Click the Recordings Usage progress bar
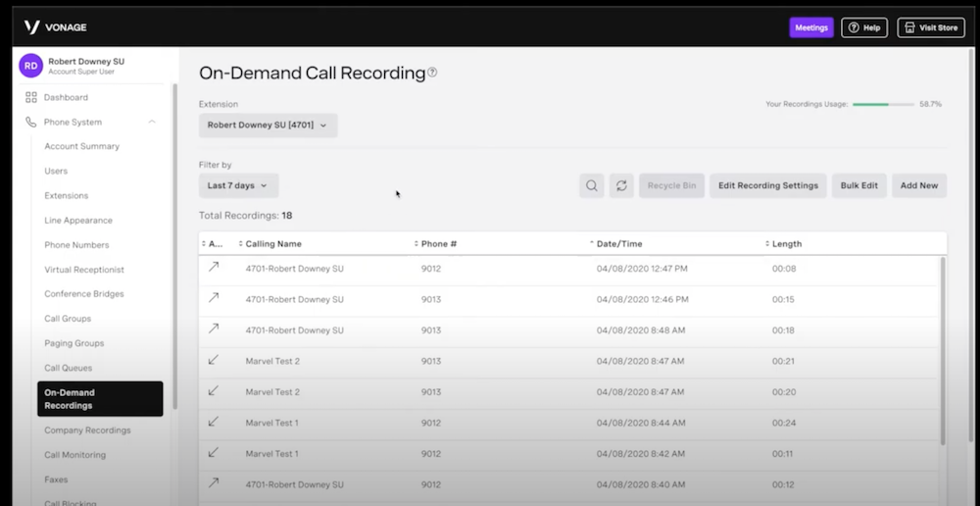980x506 pixels. coord(883,105)
